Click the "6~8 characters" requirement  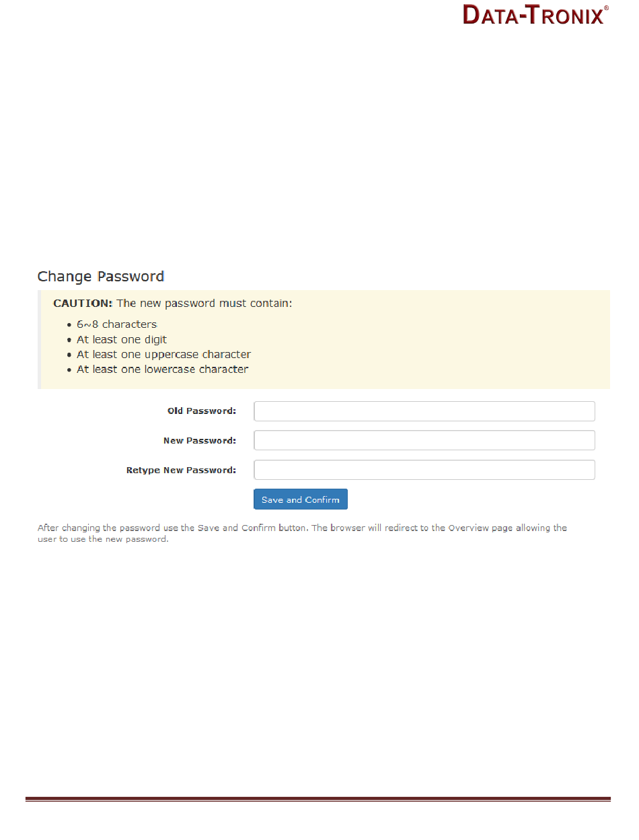pos(116,324)
